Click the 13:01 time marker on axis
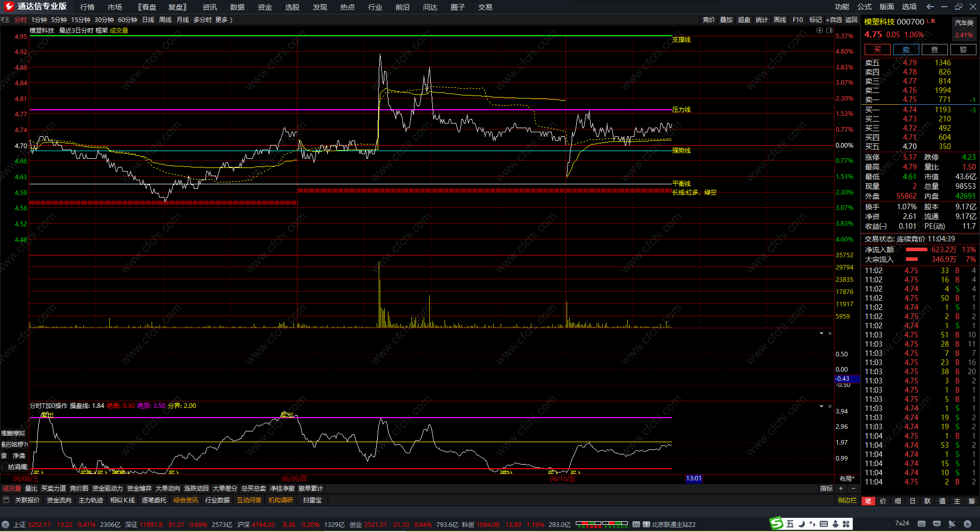 pyautogui.click(x=694, y=478)
